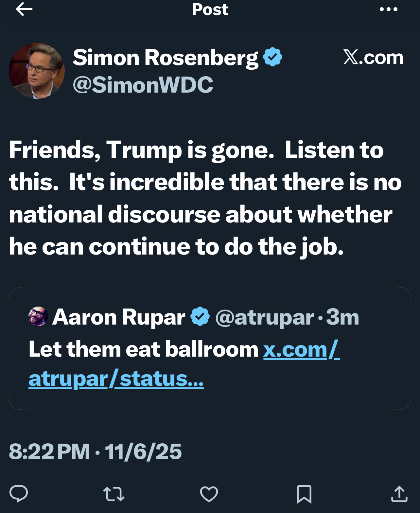Click the Aaron Rupar name in quote
Viewport: 420px width, 513px height.
(119, 317)
